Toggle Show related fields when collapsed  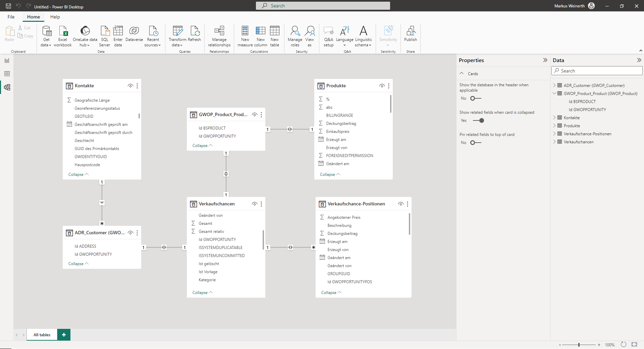[x=479, y=120]
